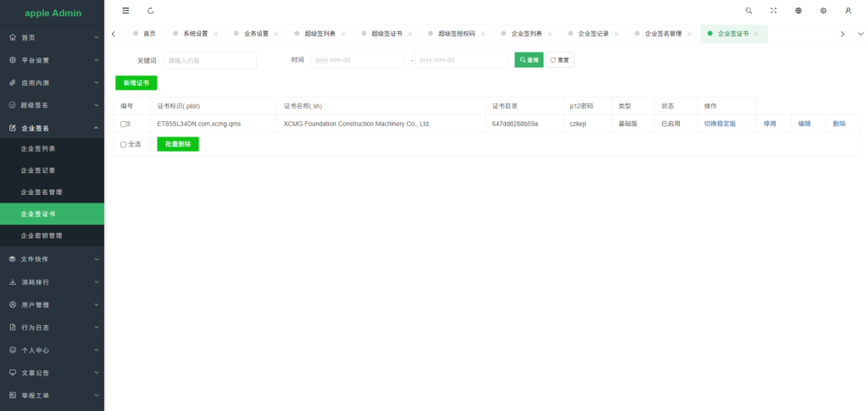This screenshot has width=868, height=411.
Task: Focus the start date input field
Action: (x=358, y=59)
